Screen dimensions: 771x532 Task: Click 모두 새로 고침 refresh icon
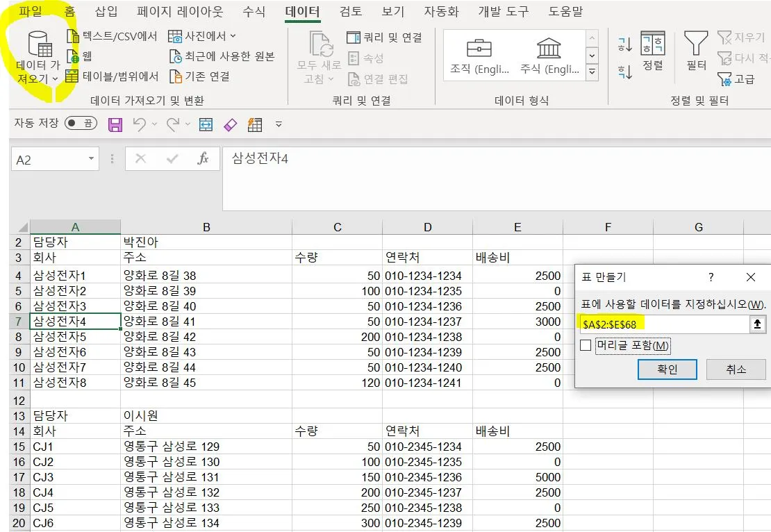(321, 44)
